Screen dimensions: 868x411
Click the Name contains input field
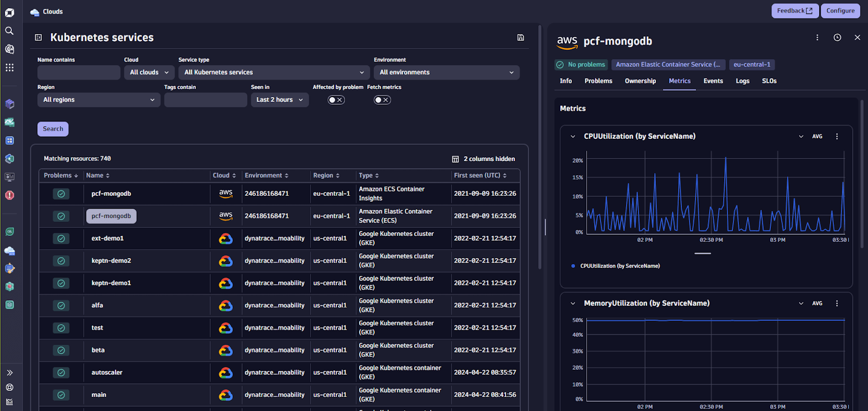pyautogui.click(x=79, y=73)
